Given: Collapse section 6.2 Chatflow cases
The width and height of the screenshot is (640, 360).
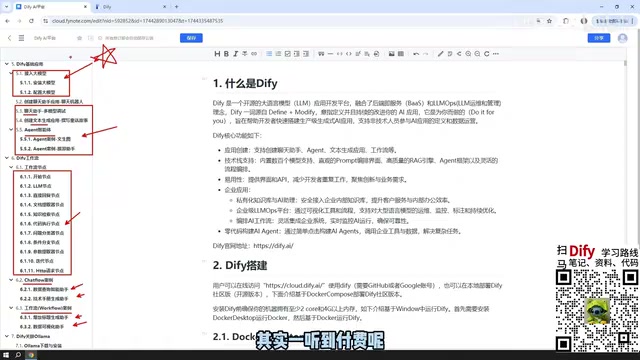Looking at the screenshot, I should [11, 280].
